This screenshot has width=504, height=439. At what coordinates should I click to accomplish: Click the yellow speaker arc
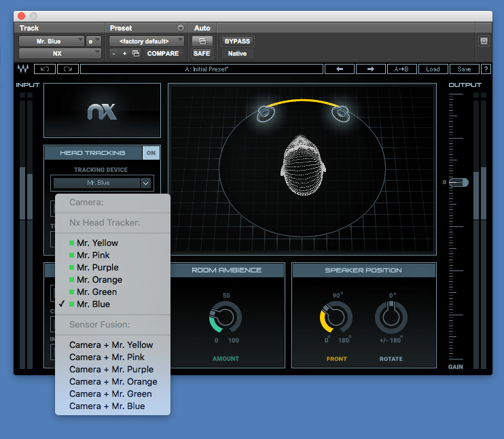click(x=303, y=102)
